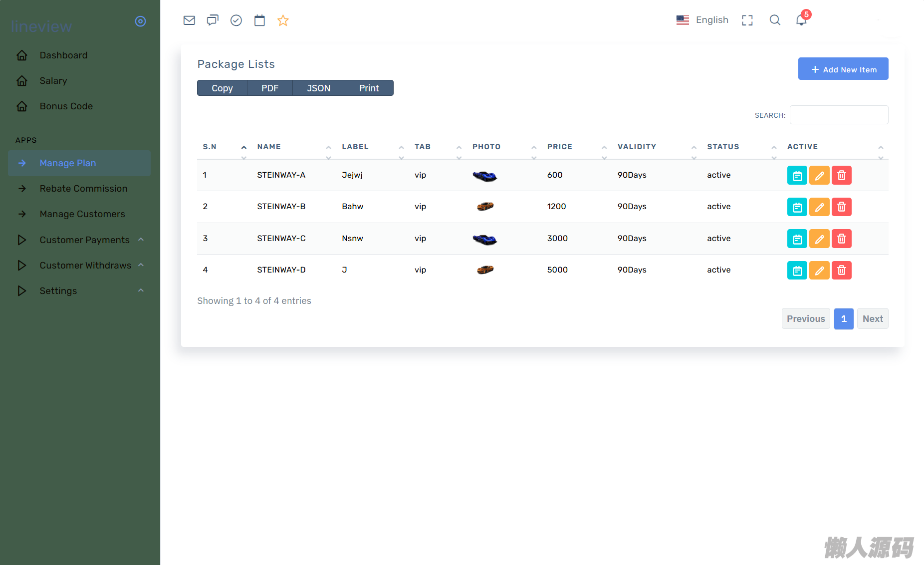Toggle fullscreen mode

pos(747,20)
